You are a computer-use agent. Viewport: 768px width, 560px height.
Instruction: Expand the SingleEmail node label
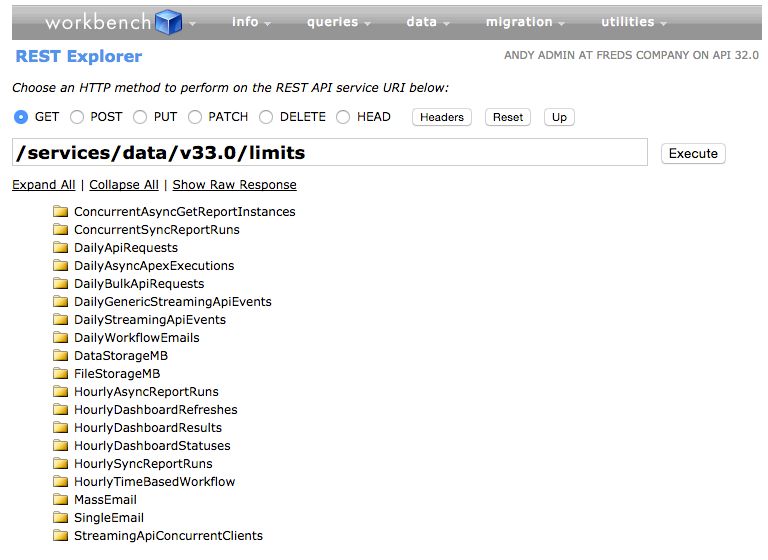(109, 518)
